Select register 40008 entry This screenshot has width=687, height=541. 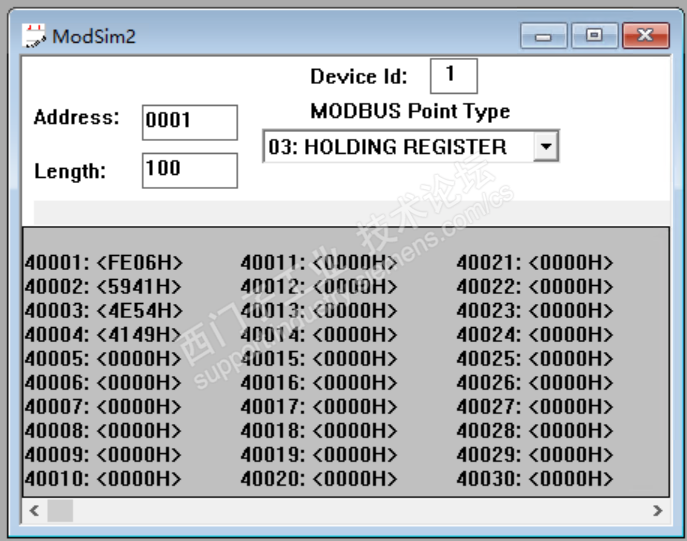(x=103, y=431)
